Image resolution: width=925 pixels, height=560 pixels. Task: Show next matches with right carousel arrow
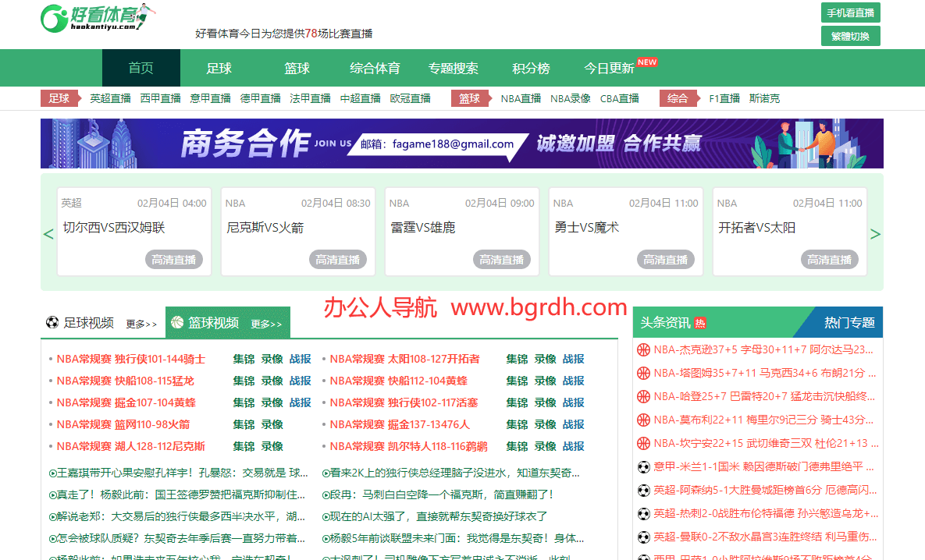[876, 234]
